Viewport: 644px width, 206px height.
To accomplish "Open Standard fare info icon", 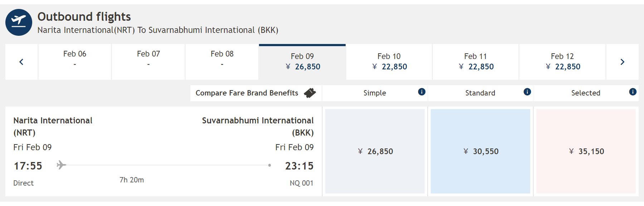I will pyautogui.click(x=527, y=92).
